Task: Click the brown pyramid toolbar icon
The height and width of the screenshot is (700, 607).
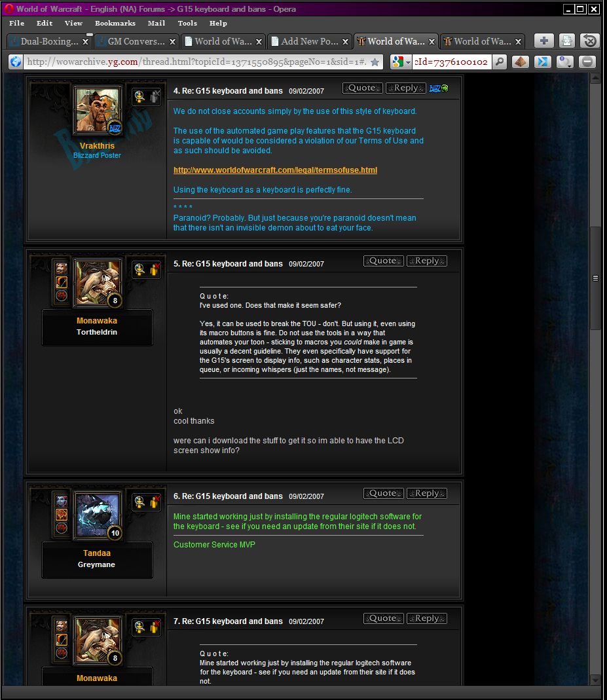Action: [520, 62]
